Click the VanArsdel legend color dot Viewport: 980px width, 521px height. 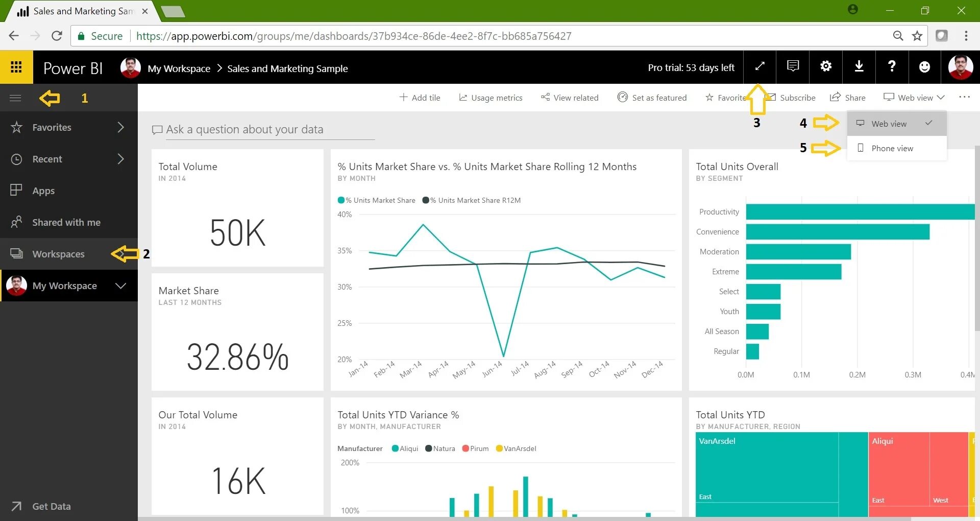[x=499, y=448]
